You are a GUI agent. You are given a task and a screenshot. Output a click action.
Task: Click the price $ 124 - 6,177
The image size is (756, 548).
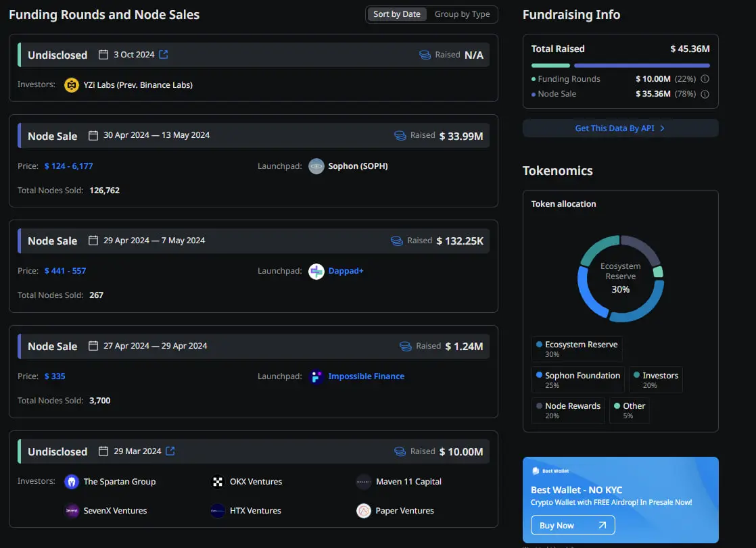point(68,166)
